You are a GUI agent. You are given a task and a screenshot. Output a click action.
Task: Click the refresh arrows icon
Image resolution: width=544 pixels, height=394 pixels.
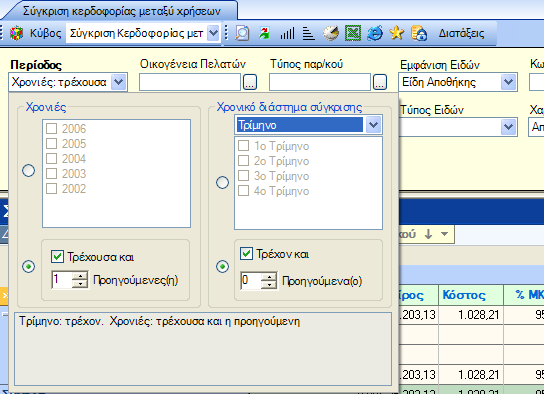pos(264,33)
